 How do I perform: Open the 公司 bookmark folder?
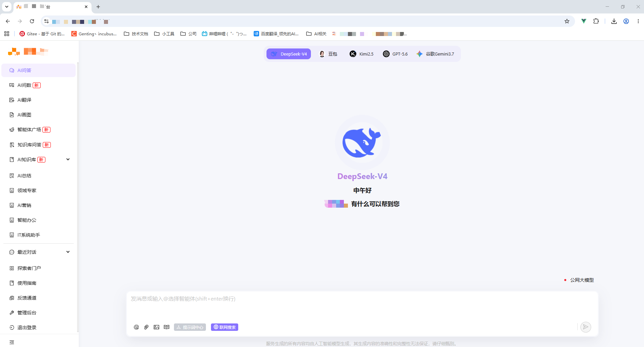click(x=188, y=34)
